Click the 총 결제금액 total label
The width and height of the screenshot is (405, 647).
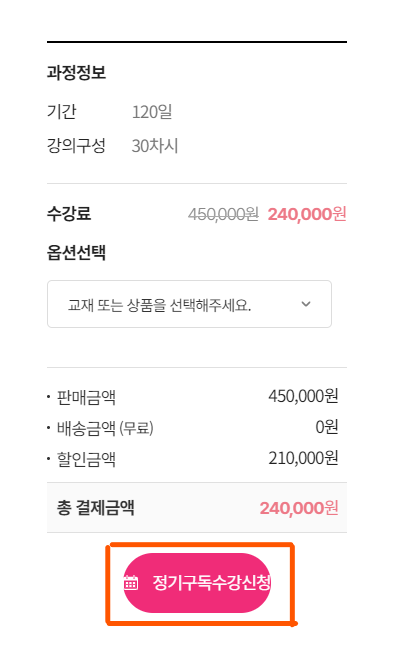96,508
